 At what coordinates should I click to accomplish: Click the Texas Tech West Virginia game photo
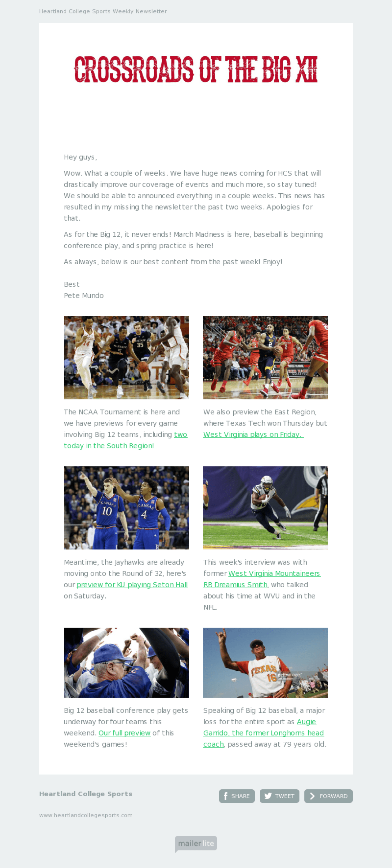click(266, 358)
